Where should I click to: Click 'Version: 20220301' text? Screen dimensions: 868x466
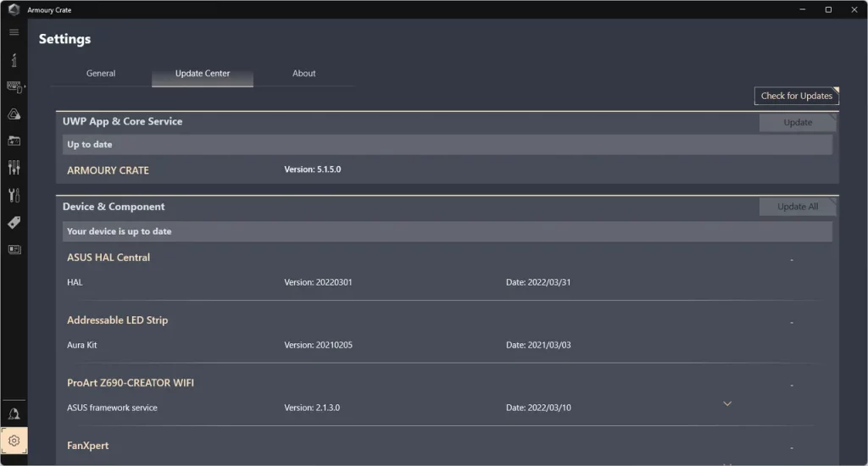tap(319, 282)
